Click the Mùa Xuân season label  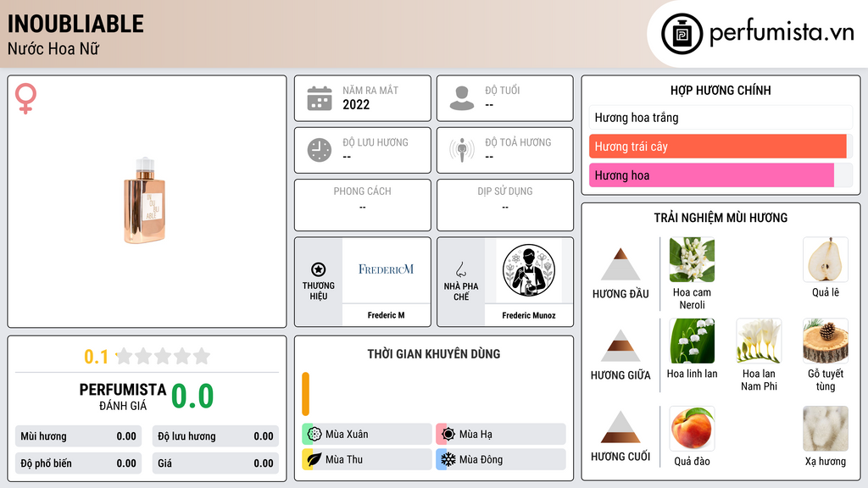pyautogui.click(x=347, y=435)
